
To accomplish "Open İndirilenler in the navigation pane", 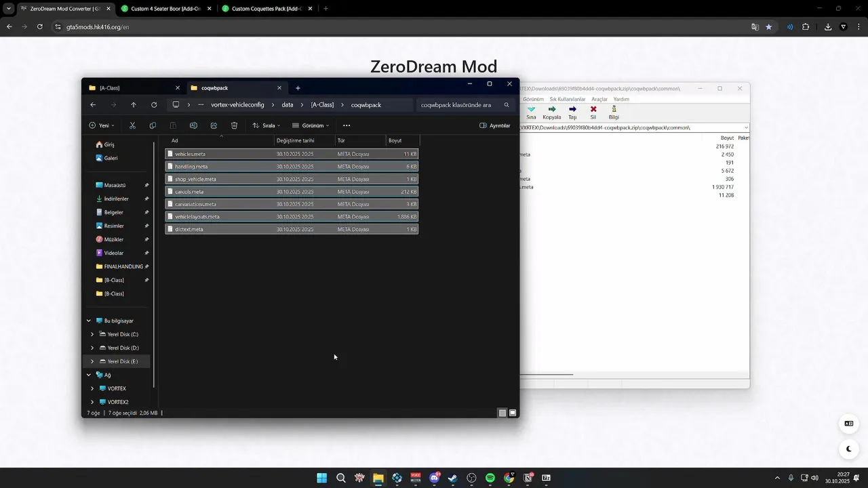I will click(x=117, y=199).
